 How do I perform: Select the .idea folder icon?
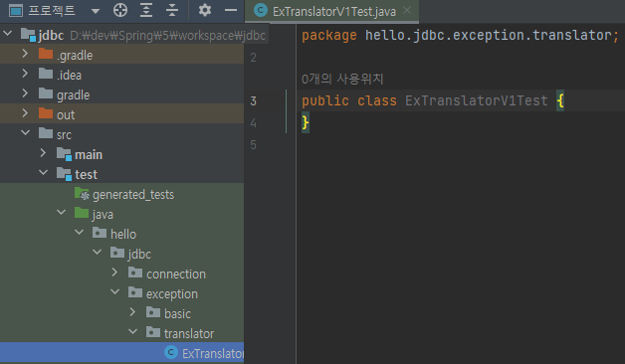46,74
